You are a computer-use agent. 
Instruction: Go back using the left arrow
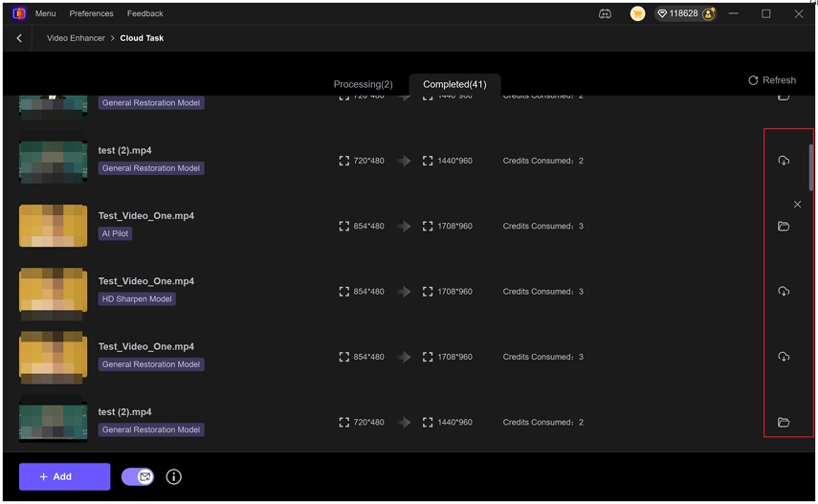pyautogui.click(x=19, y=38)
